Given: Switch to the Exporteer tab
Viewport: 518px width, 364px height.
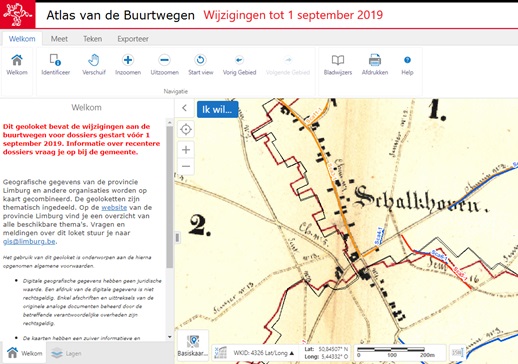Looking at the screenshot, I should click(133, 39).
